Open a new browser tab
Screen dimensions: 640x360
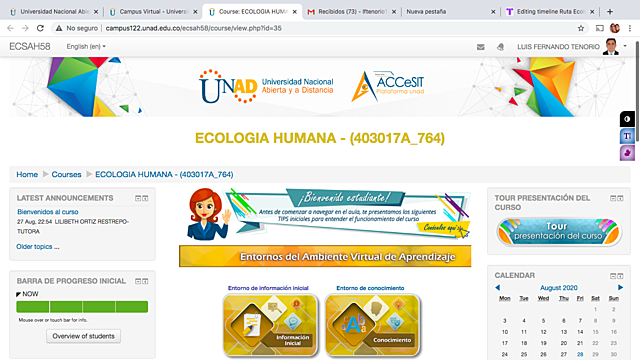click(x=610, y=11)
